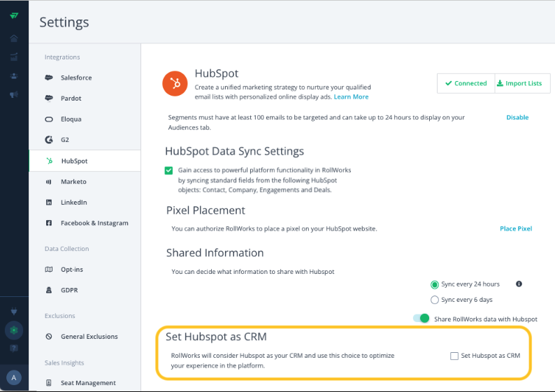
Task: Click the Salesforce cloud icon
Action: click(x=49, y=78)
